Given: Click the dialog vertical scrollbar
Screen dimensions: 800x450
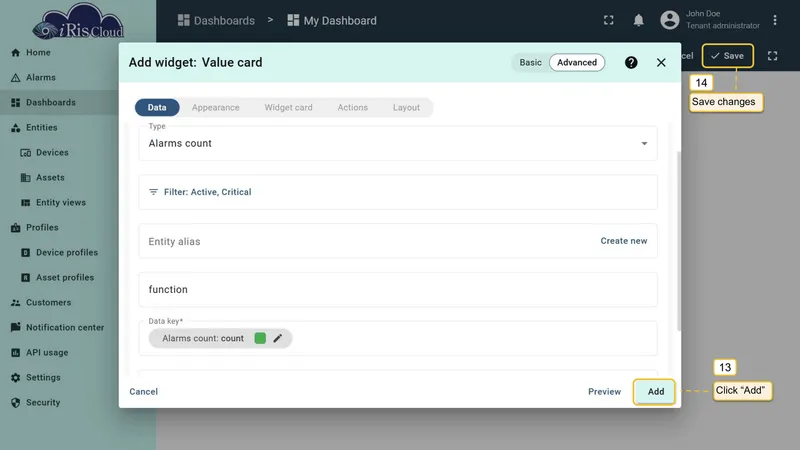Looking at the screenshot, I should pyautogui.click(x=679, y=241).
